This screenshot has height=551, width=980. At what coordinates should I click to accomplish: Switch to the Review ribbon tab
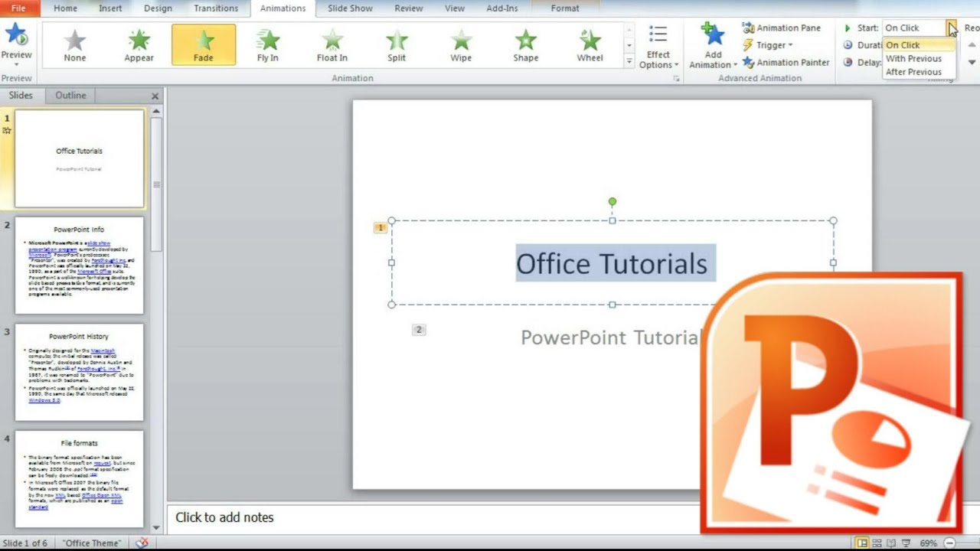tap(408, 8)
